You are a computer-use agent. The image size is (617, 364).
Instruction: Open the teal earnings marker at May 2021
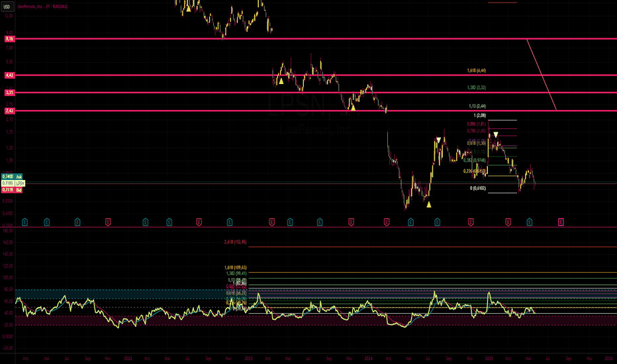click(x=47, y=222)
